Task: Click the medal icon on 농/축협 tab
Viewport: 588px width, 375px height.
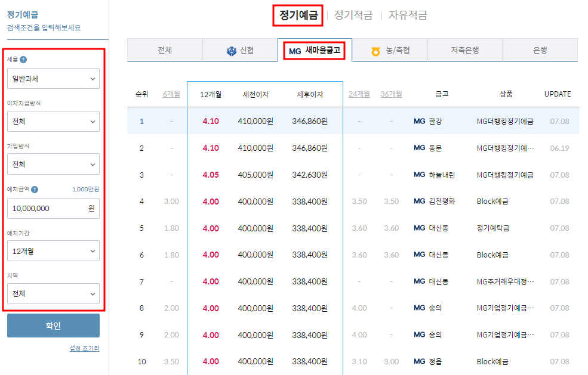Action: [x=374, y=51]
